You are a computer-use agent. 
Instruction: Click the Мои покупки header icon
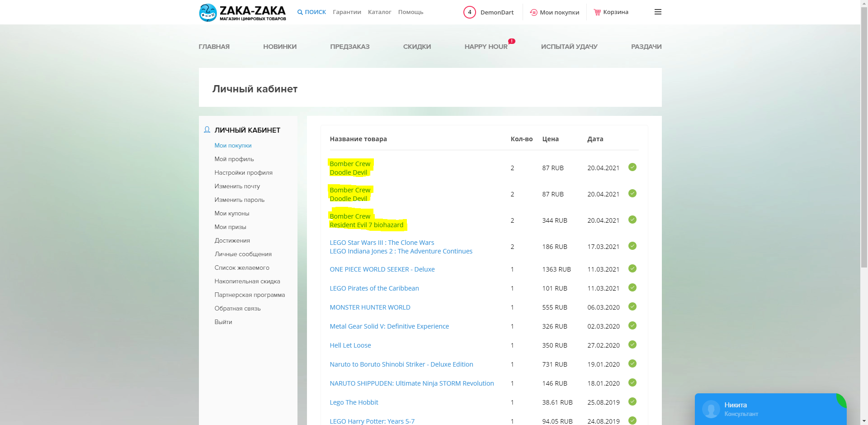point(533,12)
